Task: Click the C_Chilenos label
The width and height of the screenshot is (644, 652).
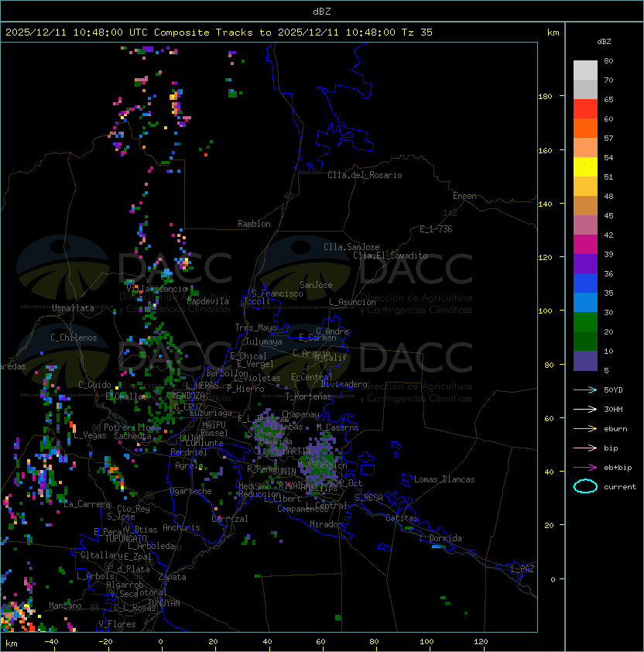Action: pos(74,338)
